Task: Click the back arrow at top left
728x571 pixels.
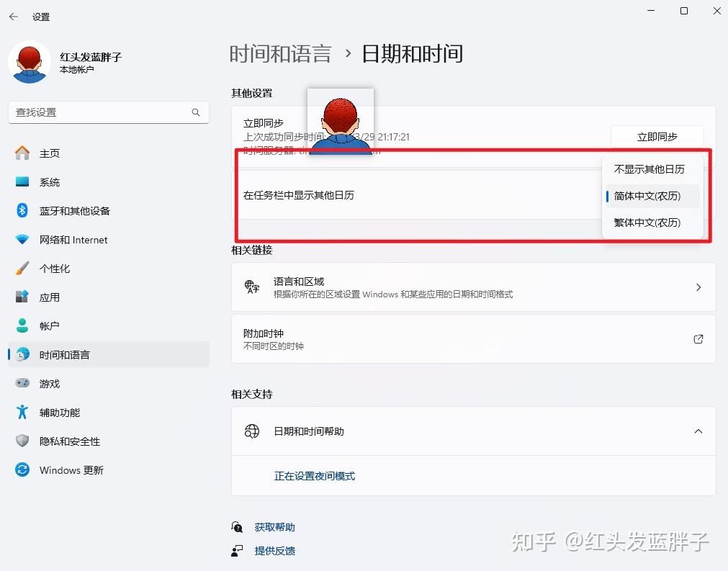Action: [14, 16]
